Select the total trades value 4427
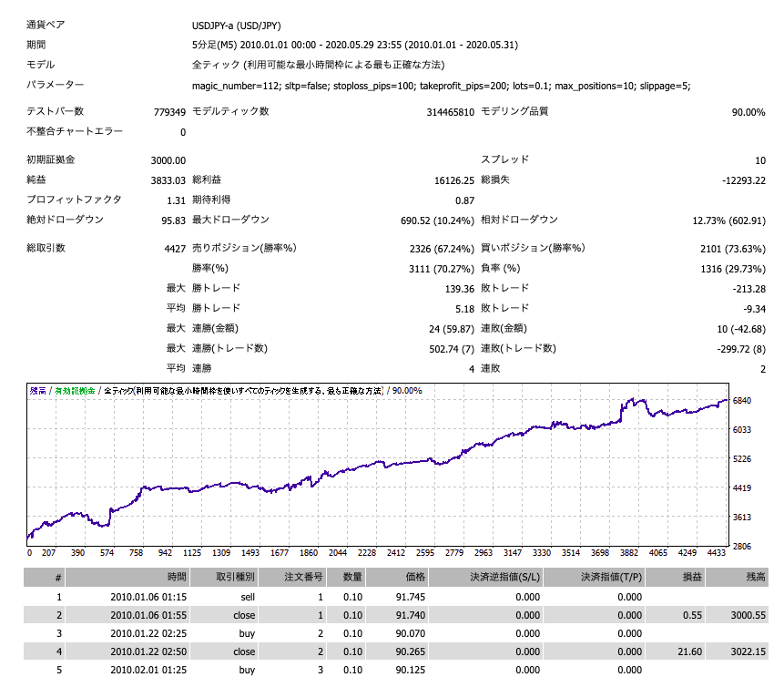Image resolution: width=784 pixels, height=677 pixels. click(175, 249)
